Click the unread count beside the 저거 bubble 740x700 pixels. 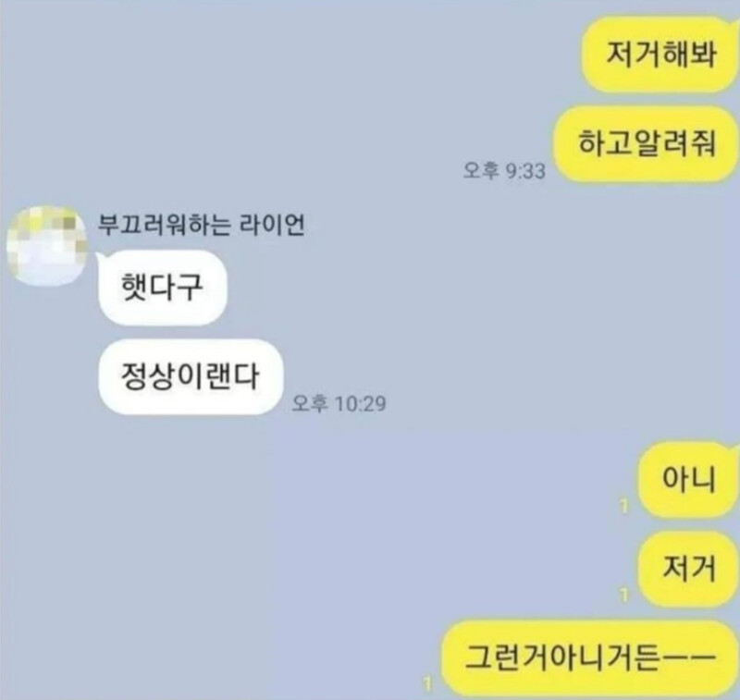624,596
